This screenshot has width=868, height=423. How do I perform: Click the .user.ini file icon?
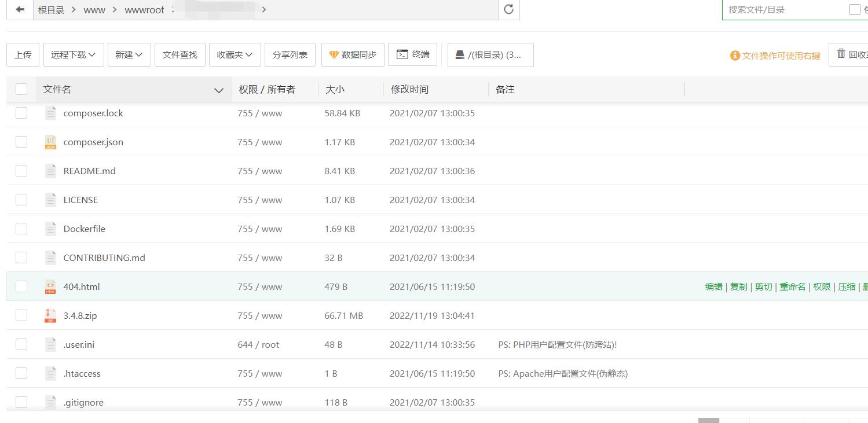click(50, 344)
